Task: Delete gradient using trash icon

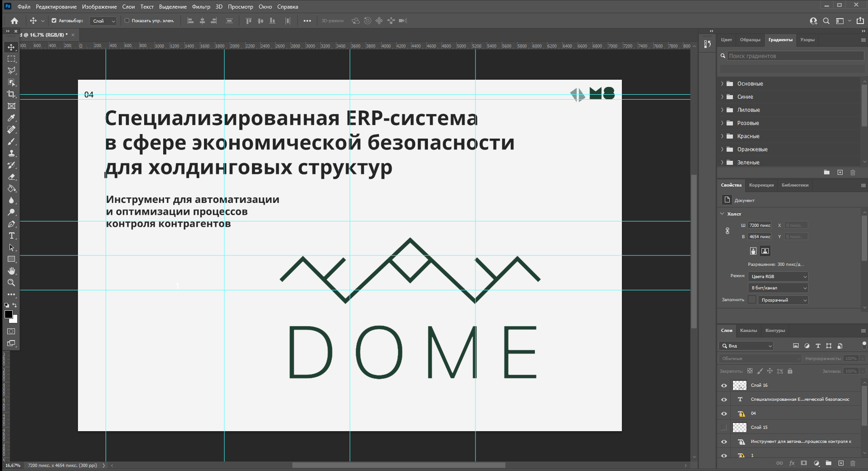Action: 853,173
